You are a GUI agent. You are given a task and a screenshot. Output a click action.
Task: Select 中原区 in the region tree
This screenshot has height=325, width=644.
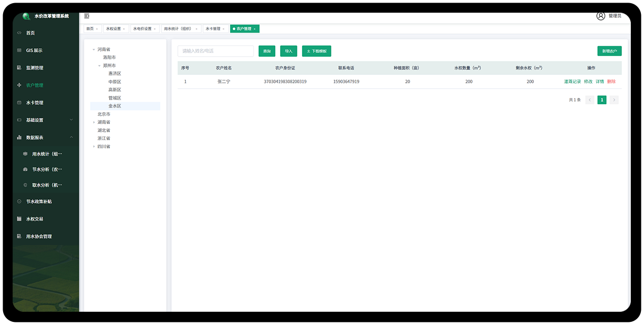point(114,82)
